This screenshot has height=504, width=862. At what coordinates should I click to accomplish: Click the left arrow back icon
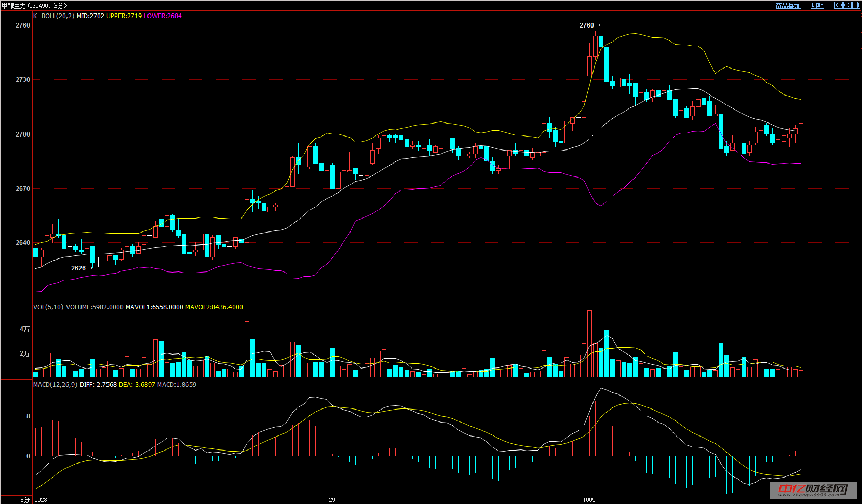pos(839,5)
